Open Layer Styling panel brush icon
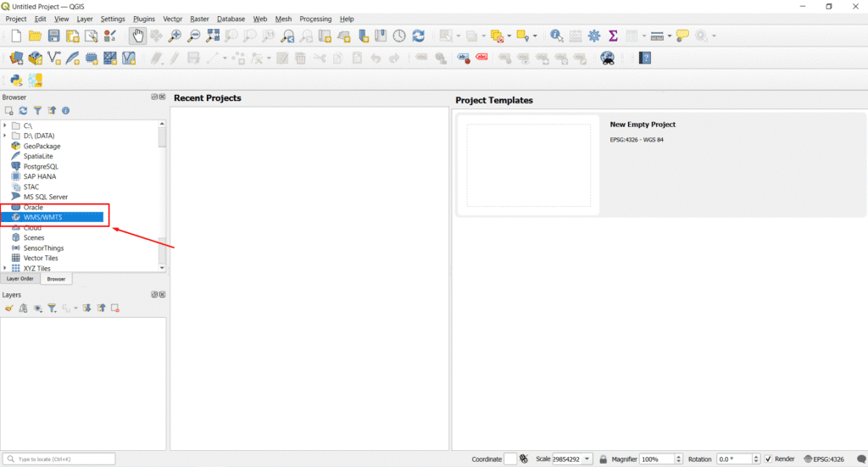This screenshot has height=467, width=868. coord(8,309)
